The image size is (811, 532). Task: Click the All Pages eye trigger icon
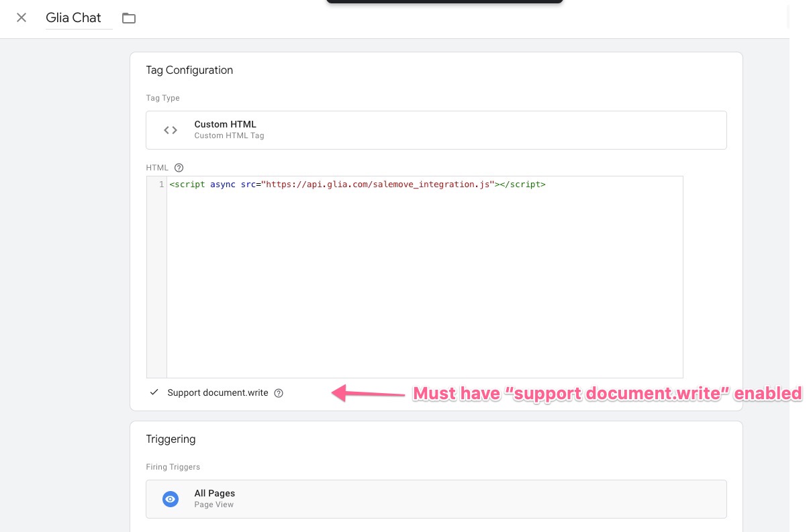click(171, 499)
